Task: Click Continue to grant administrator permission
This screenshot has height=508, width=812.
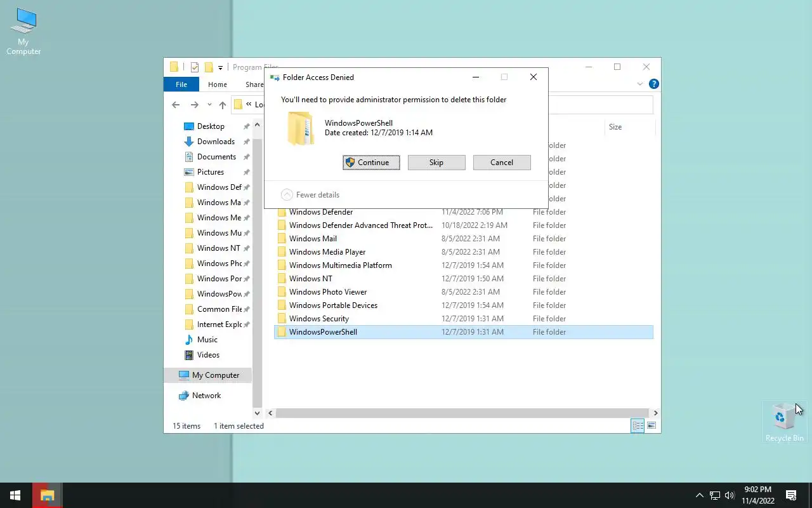Action: 371,163
